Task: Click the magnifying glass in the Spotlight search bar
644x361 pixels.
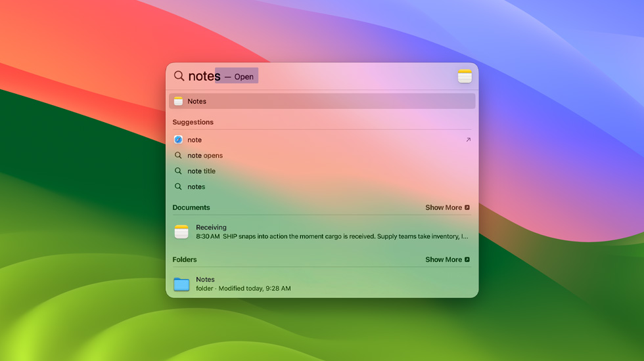Action: [x=179, y=76]
